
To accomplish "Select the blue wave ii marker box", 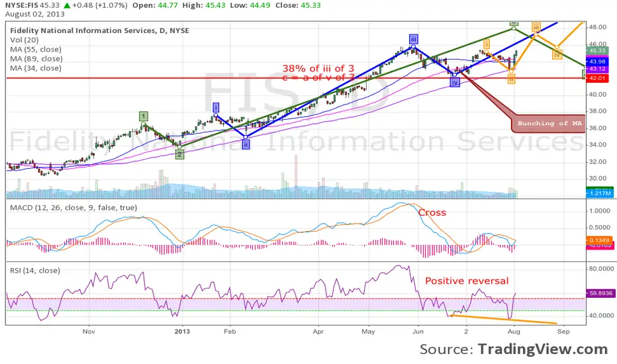I will tap(246, 144).
